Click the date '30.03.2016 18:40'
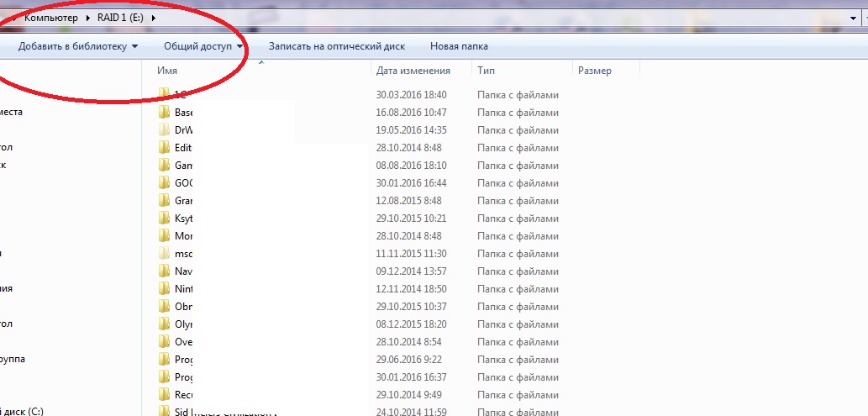This screenshot has width=868, height=416. click(x=411, y=95)
